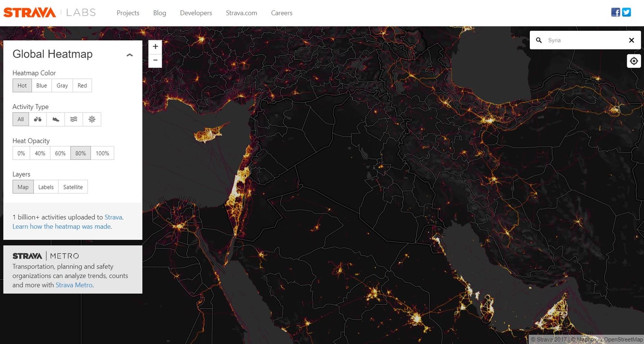Open Learn how the heatmap was made
Screen dimensions: 644x344
(61, 226)
